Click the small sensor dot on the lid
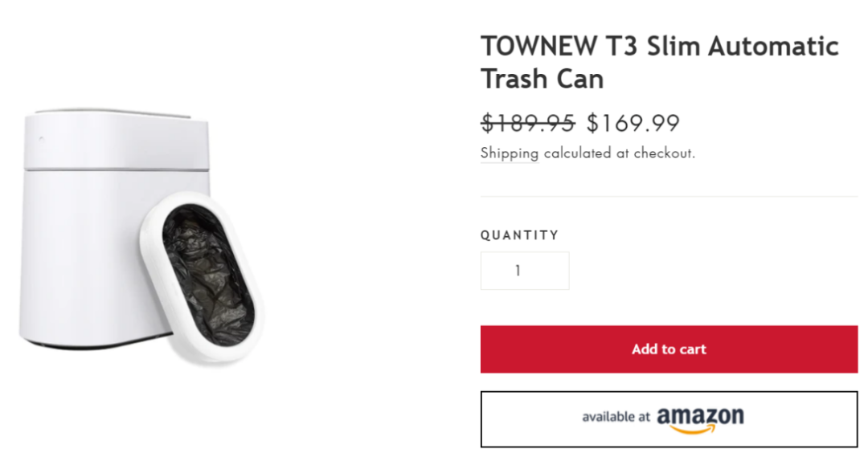This screenshot has height=457, width=868. pos(42,139)
